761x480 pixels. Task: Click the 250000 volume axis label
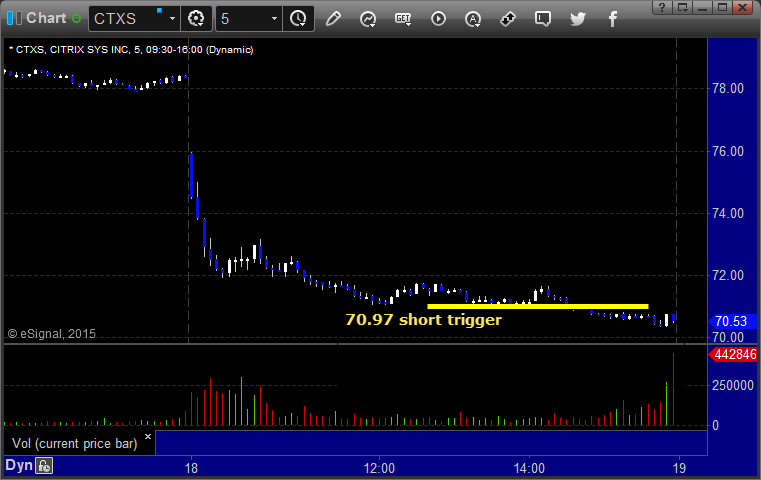coord(732,385)
